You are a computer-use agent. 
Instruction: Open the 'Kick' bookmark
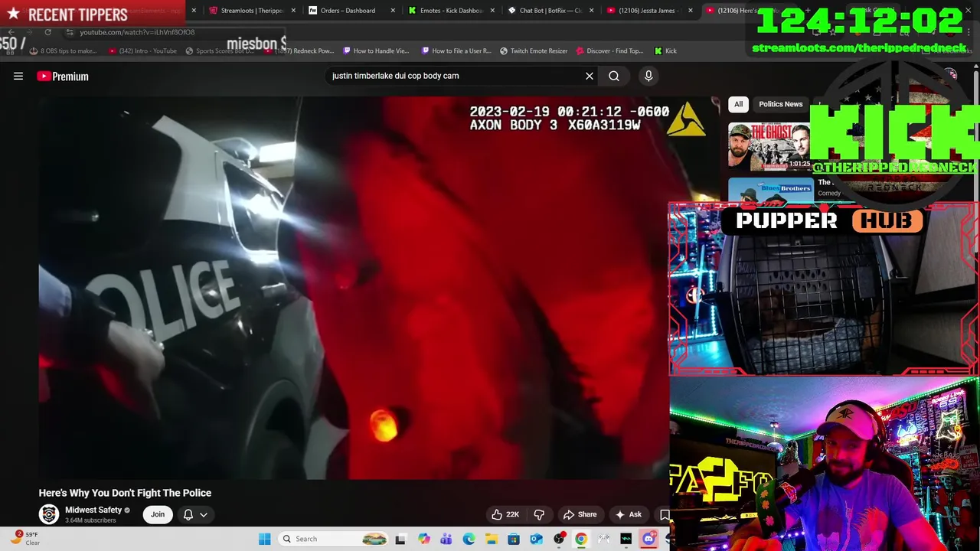(x=665, y=51)
